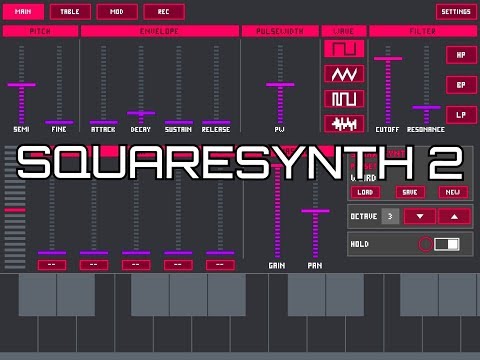
Task: Click the Octave label text
Action: pyautogui.click(x=364, y=217)
